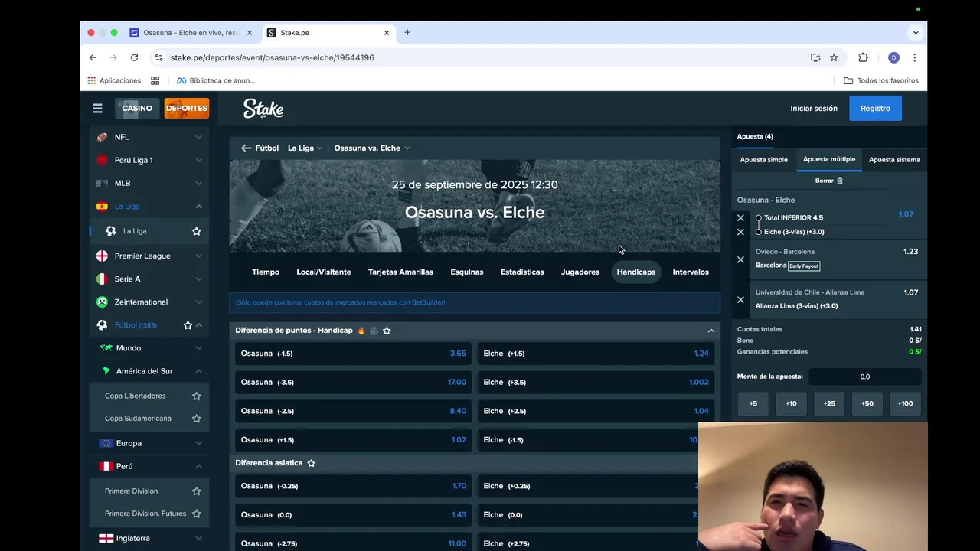The image size is (980, 551).
Task: Click the Monto de la apuesta field
Action: pyautogui.click(x=865, y=377)
